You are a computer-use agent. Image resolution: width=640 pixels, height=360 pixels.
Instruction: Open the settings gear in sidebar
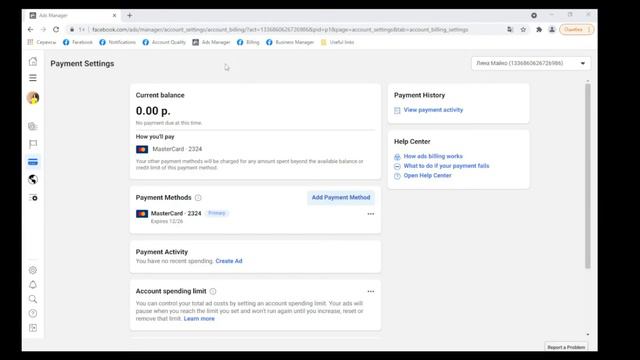pyautogui.click(x=33, y=270)
